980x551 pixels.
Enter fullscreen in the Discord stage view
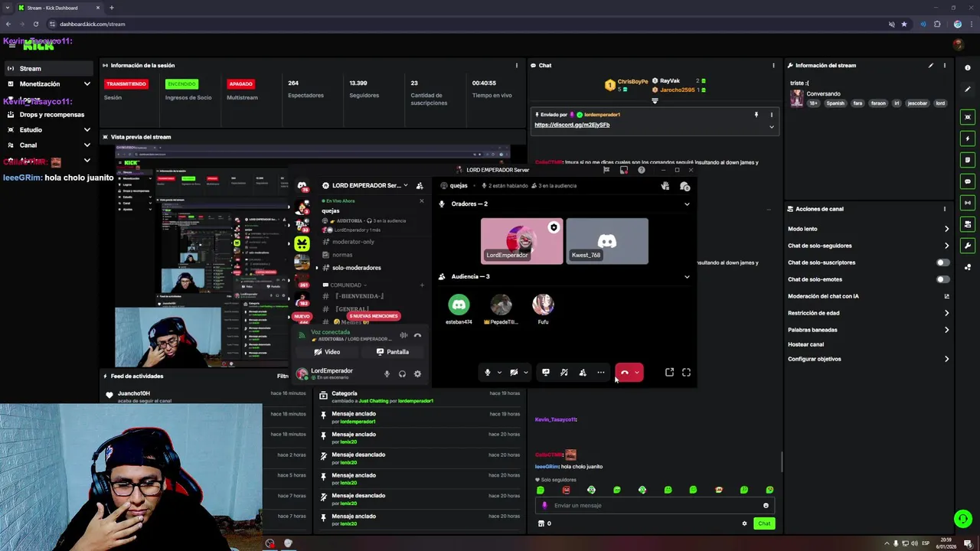click(686, 373)
